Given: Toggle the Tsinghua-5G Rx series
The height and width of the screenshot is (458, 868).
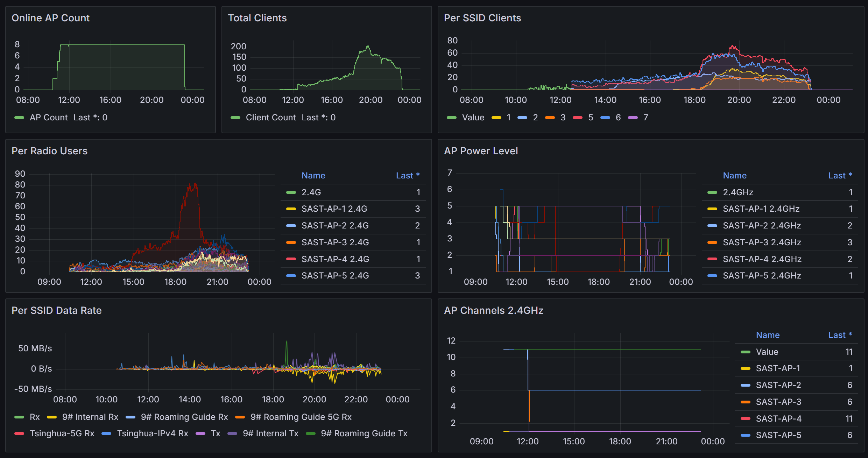Looking at the screenshot, I should point(62,434).
